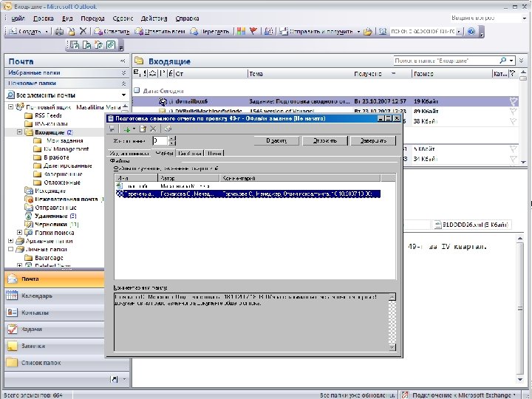Open the 91DDDD26.xml attachment

pyautogui.click(x=471, y=225)
